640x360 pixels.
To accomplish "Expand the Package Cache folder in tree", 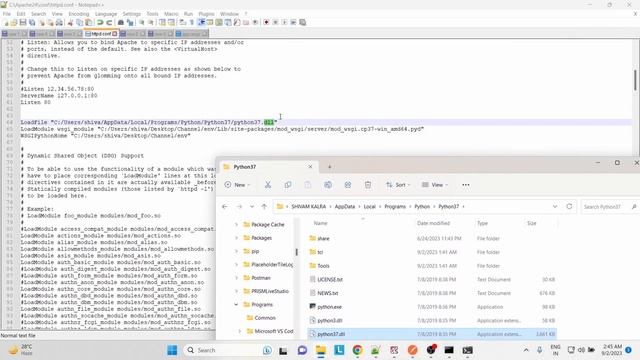I will click(x=236, y=224).
